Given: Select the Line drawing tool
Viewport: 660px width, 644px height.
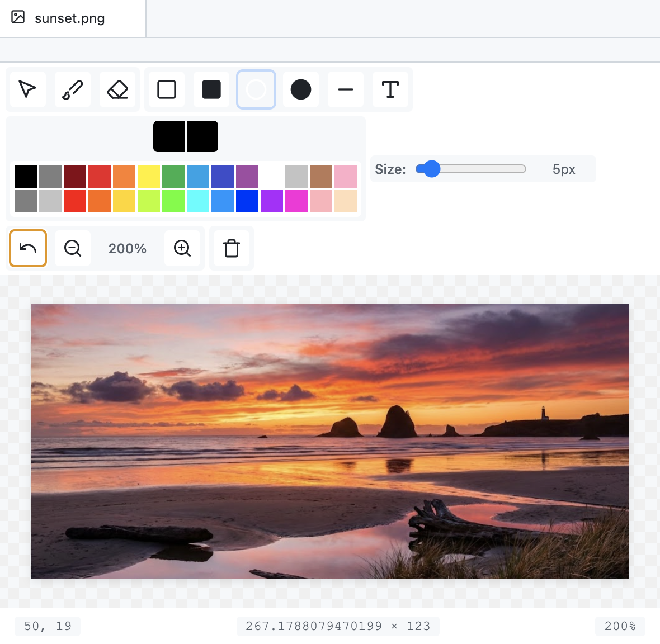Looking at the screenshot, I should [x=345, y=89].
